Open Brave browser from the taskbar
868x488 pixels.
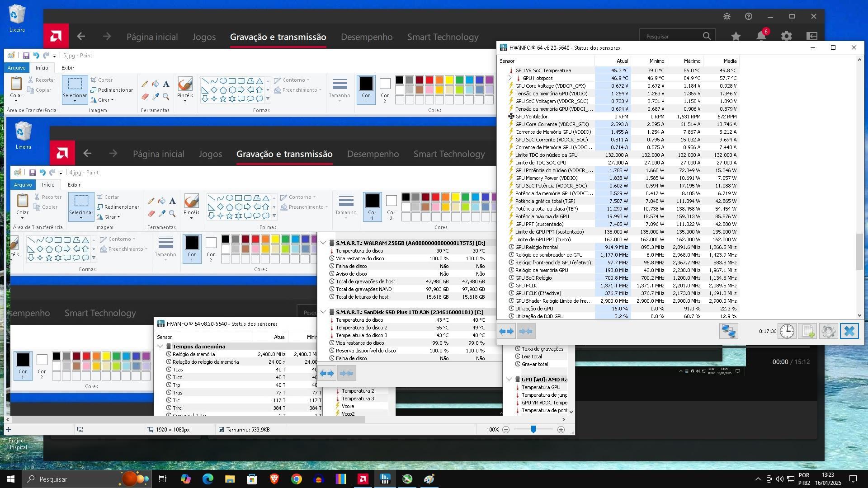tap(274, 479)
